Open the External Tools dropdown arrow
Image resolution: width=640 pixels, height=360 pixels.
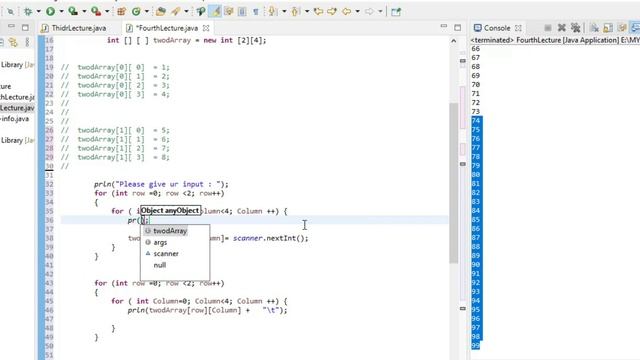pos(107,11)
